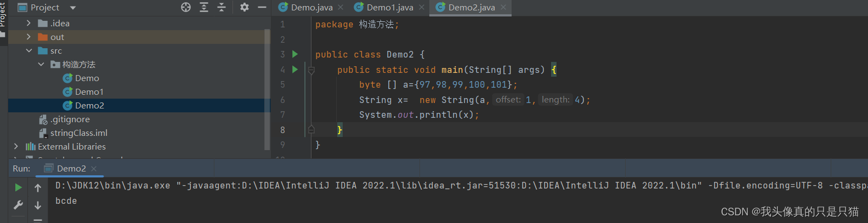Select the .idea folder row
This screenshot has height=223, width=868.
[136, 23]
